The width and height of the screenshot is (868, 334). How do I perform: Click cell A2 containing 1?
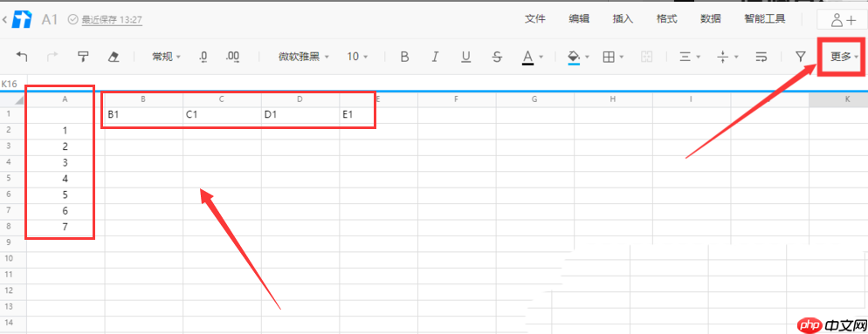click(x=65, y=131)
